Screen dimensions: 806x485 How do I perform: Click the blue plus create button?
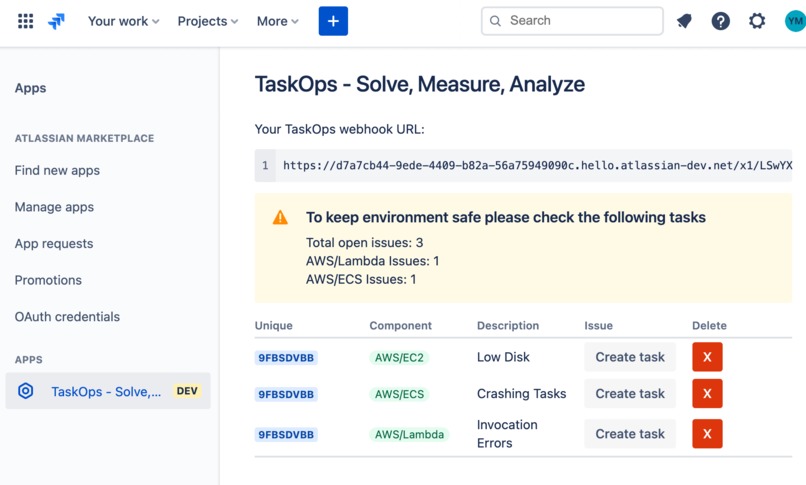(333, 21)
